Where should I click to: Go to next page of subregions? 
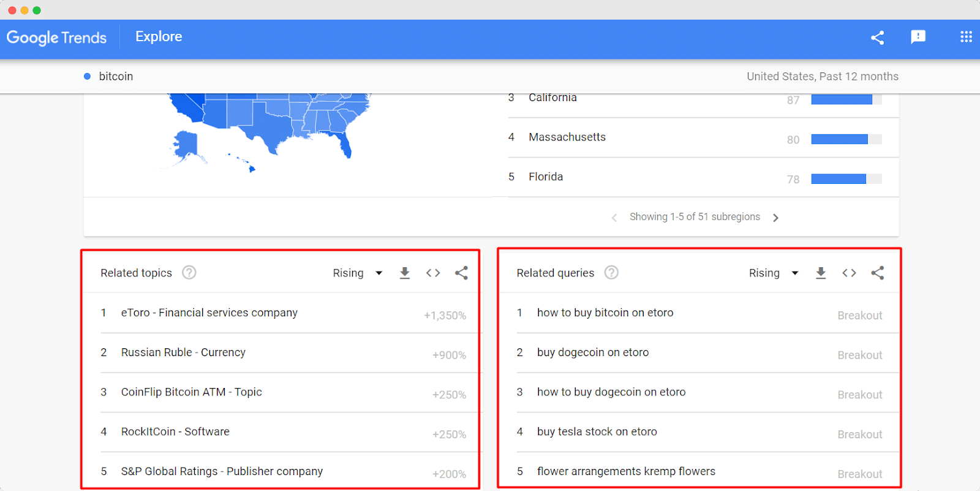point(775,218)
